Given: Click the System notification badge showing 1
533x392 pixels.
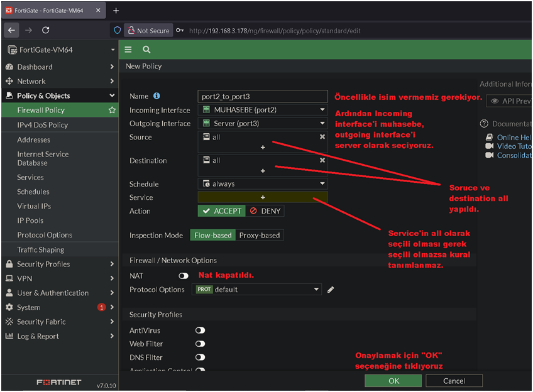Looking at the screenshot, I should pyautogui.click(x=101, y=307).
